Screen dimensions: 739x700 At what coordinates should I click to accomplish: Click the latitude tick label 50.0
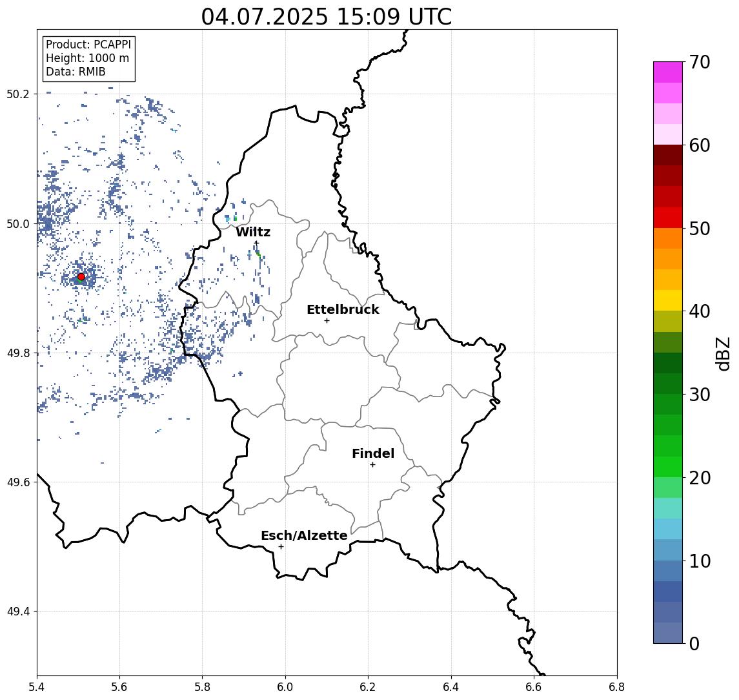[x=17, y=223]
